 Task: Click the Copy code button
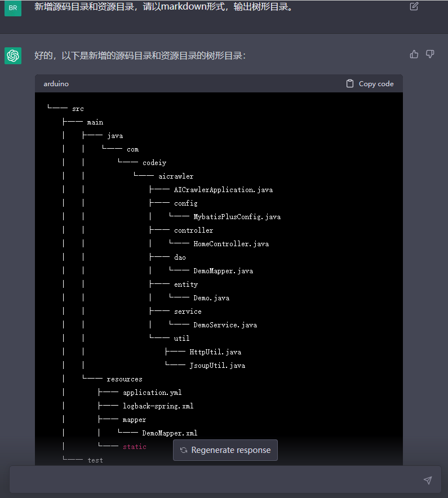[370, 84]
